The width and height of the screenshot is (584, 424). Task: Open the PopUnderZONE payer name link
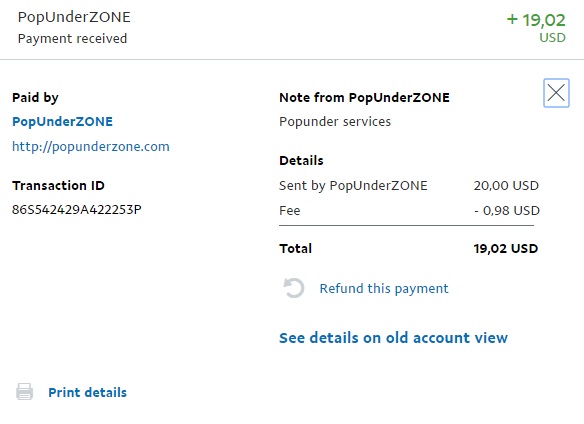62,121
